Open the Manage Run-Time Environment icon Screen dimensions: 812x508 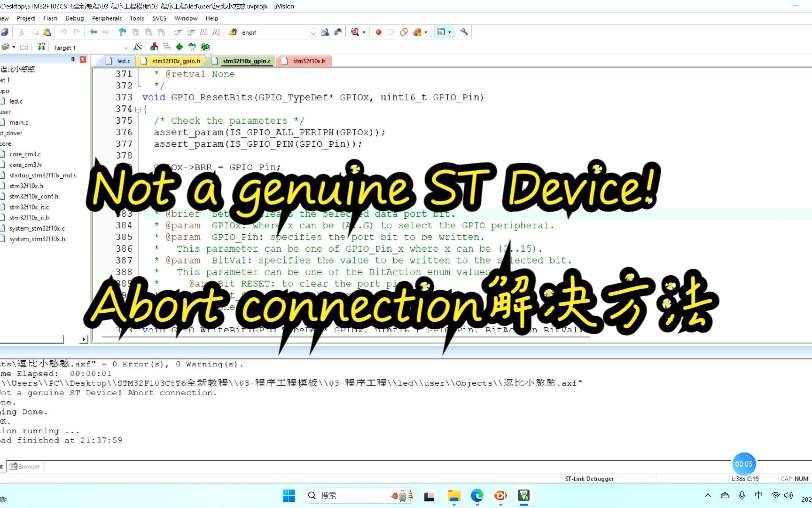coord(180,47)
